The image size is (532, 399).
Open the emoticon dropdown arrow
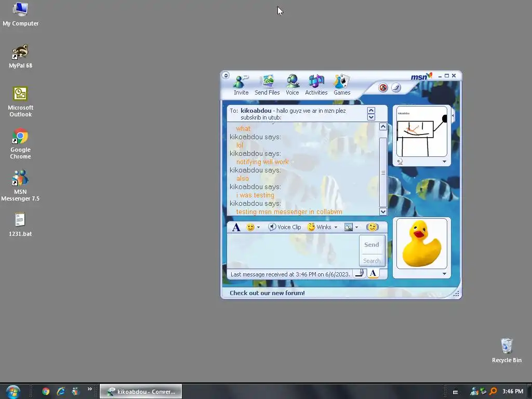tap(258, 228)
